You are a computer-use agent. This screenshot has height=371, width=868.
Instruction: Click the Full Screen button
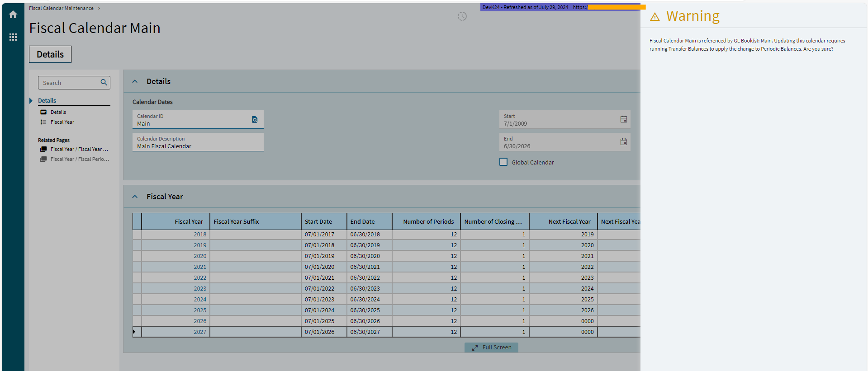[491, 347]
